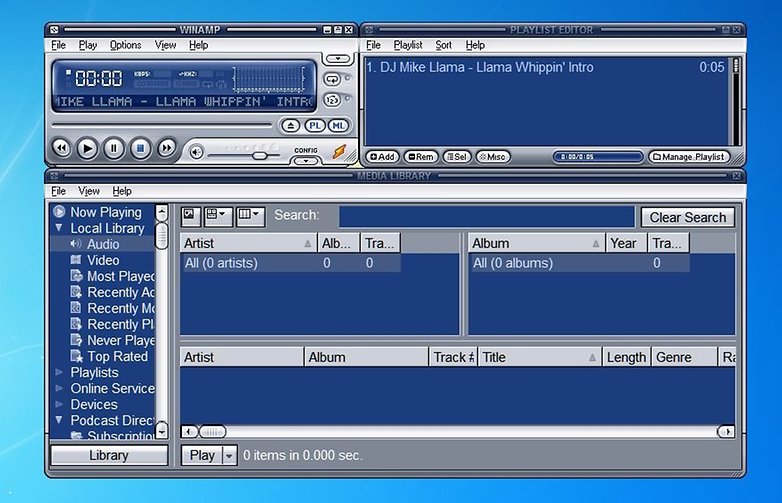Viewport: 782px width, 503px height.
Task: Click the Previous track button
Action: 61,148
